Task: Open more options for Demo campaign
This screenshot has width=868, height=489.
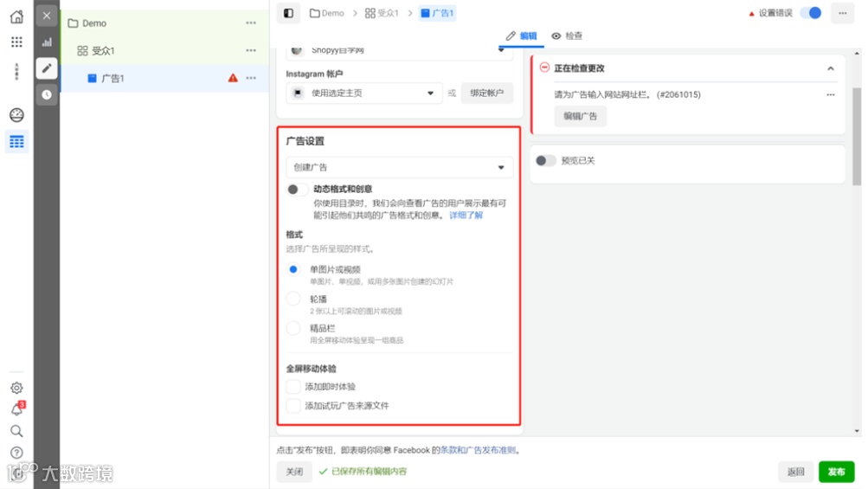Action: (251, 23)
